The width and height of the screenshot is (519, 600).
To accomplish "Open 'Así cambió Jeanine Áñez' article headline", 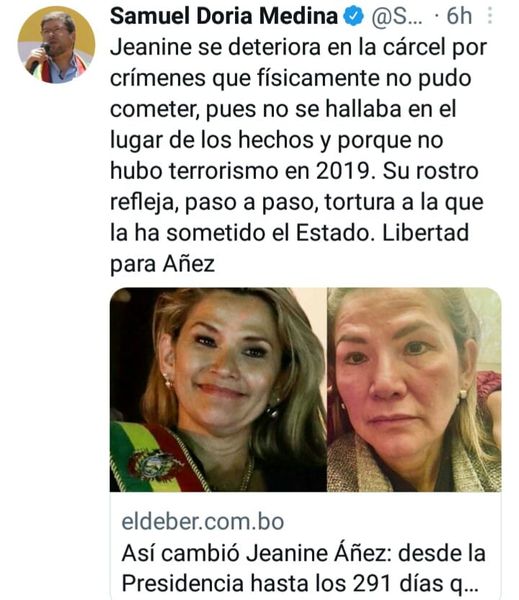I will [x=304, y=553].
